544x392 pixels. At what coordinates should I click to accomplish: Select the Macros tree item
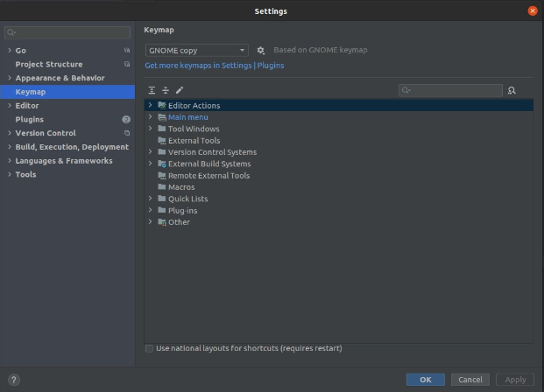pos(181,186)
